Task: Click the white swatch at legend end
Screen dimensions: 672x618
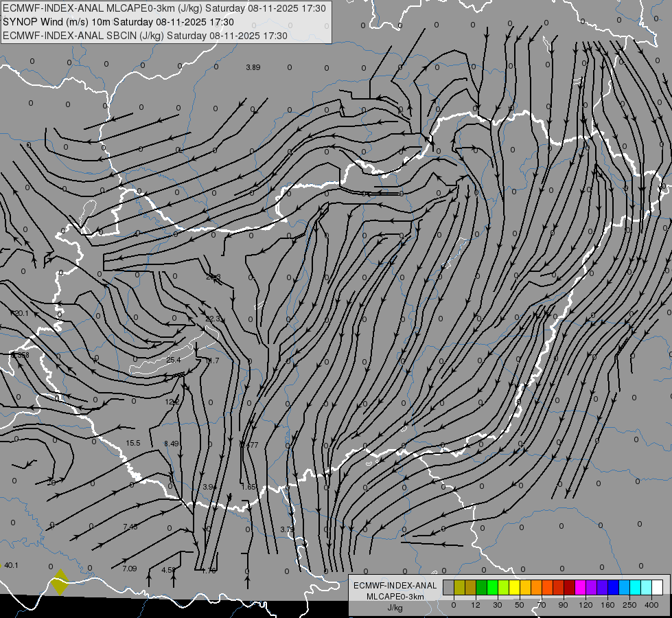Action: click(x=657, y=587)
